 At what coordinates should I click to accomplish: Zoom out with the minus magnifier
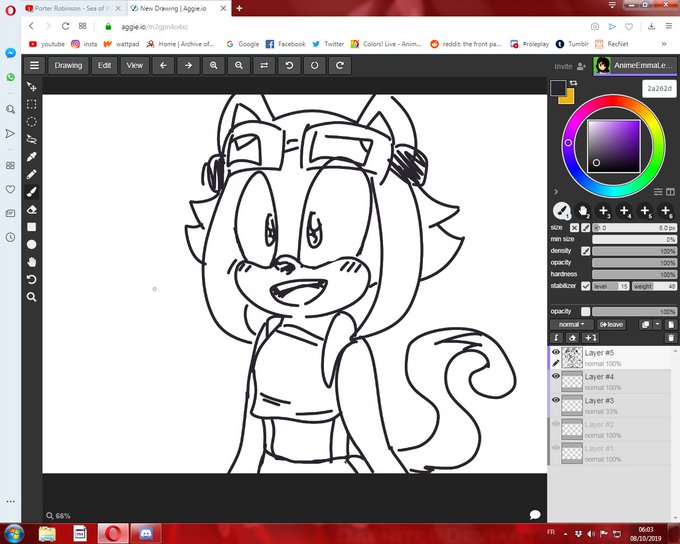(239, 66)
